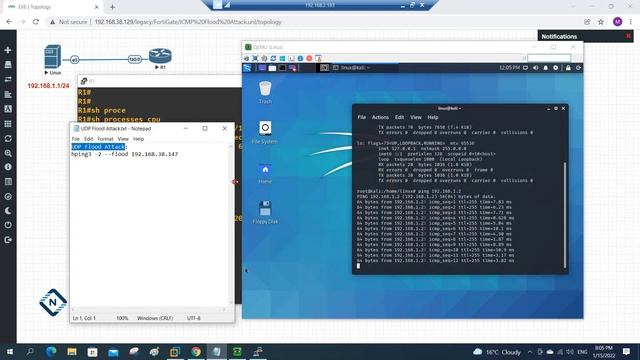640x360 pixels.
Task: Open Help menu in Kali terminal
Action: tap(433, 117)
